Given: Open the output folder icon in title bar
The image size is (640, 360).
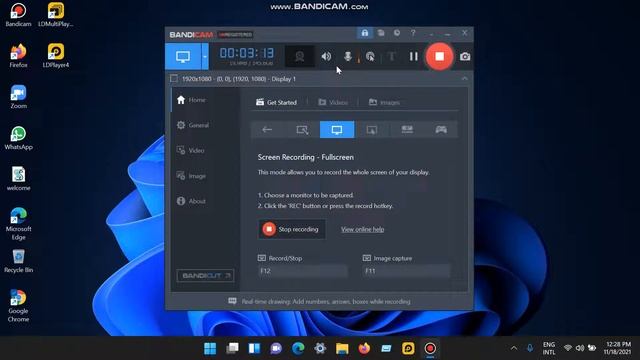Looking at the screenshot, I should (x=381, y=33).
